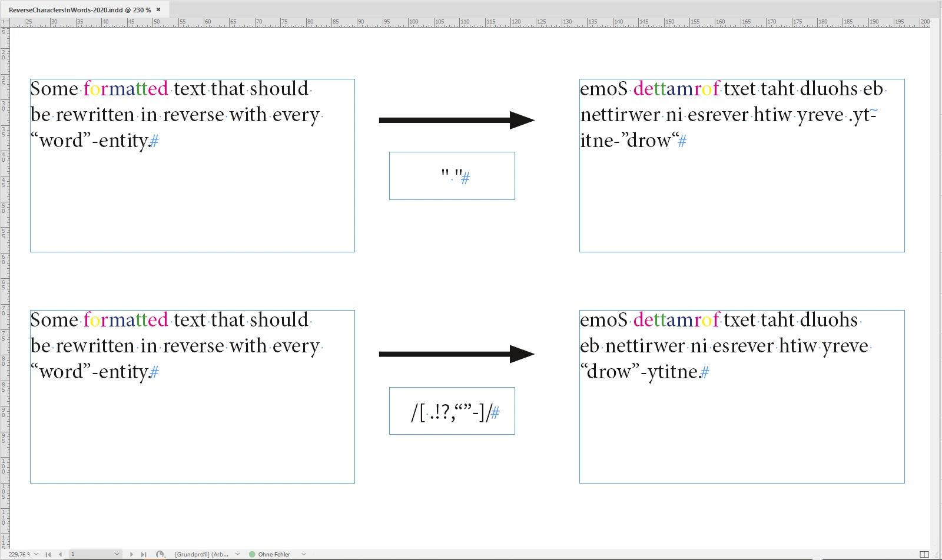Open the Ohne Fehler preflight options dropdown
942x560 pixels.
click(x=304, y=554)
